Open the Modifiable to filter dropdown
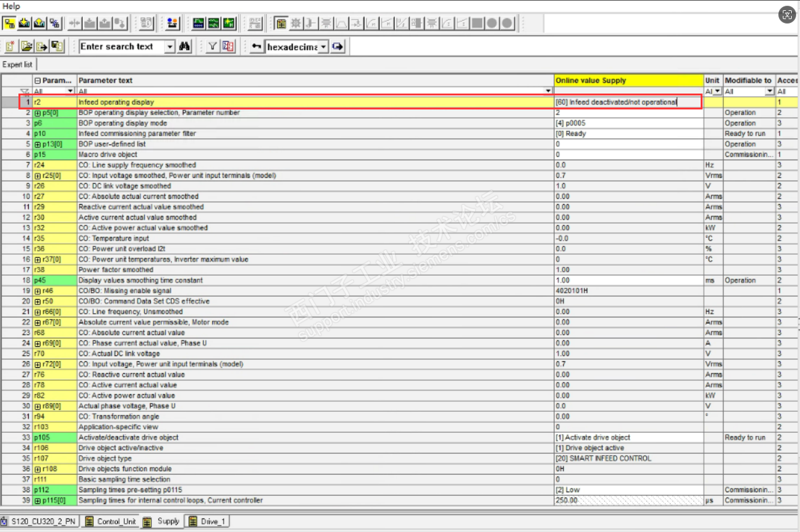This screenshot has width=800, height=532. (x=770, y=92)
